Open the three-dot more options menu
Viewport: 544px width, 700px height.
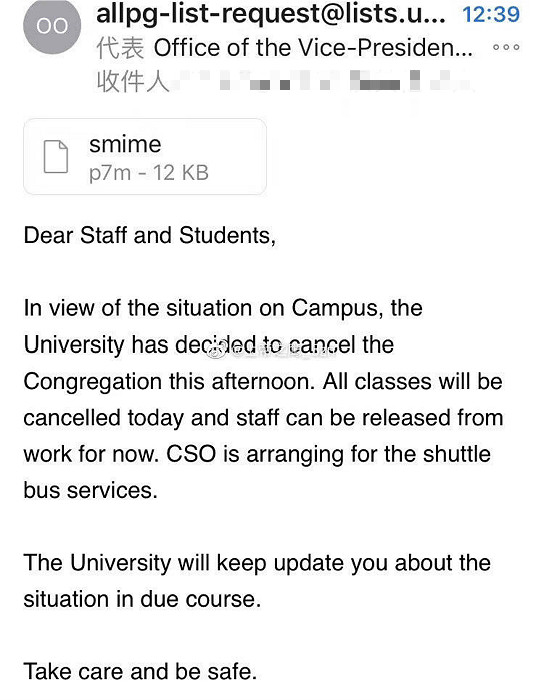click(x=506, y=47)
